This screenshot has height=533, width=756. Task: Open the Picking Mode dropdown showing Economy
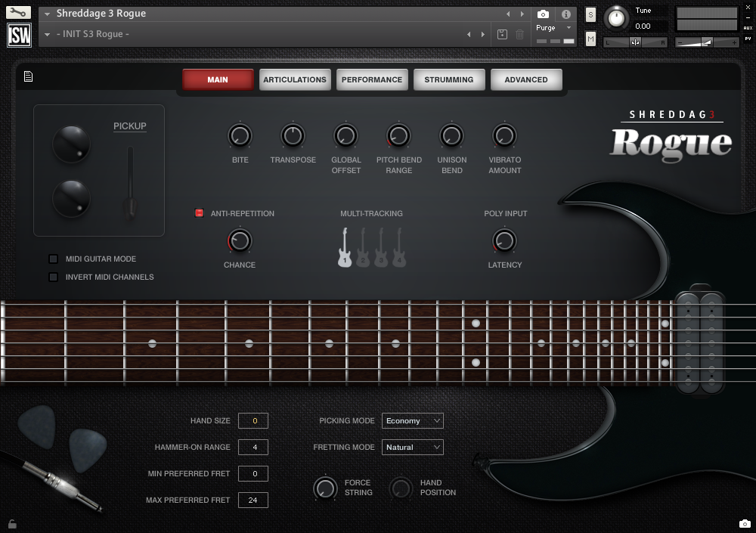click(412, 420)
